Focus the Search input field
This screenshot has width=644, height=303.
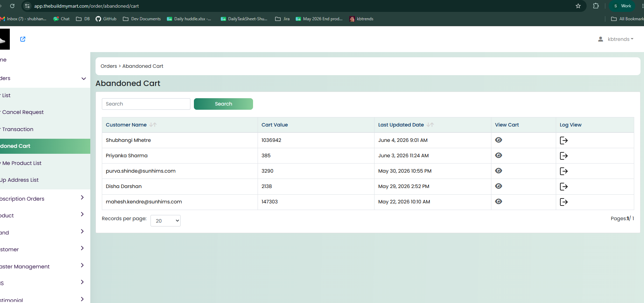click(146, 104)
